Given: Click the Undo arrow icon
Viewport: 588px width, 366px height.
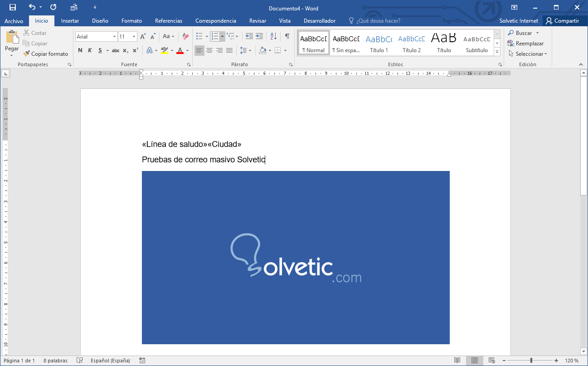Looking at the screenshot, I should (32, 7).
